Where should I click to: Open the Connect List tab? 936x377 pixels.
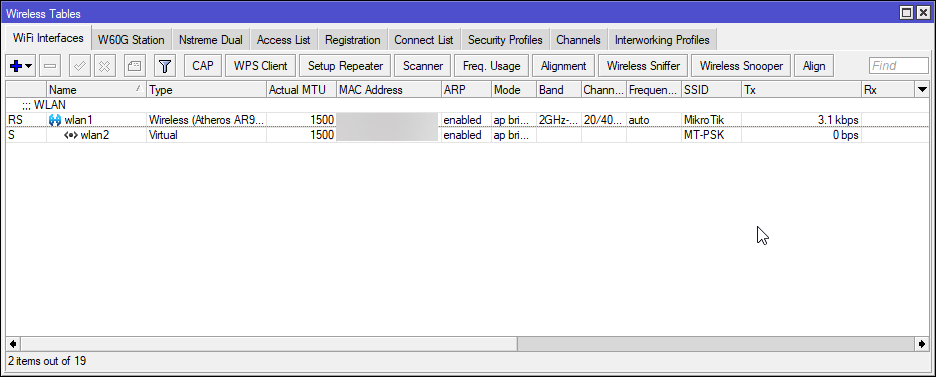[424, 40]
